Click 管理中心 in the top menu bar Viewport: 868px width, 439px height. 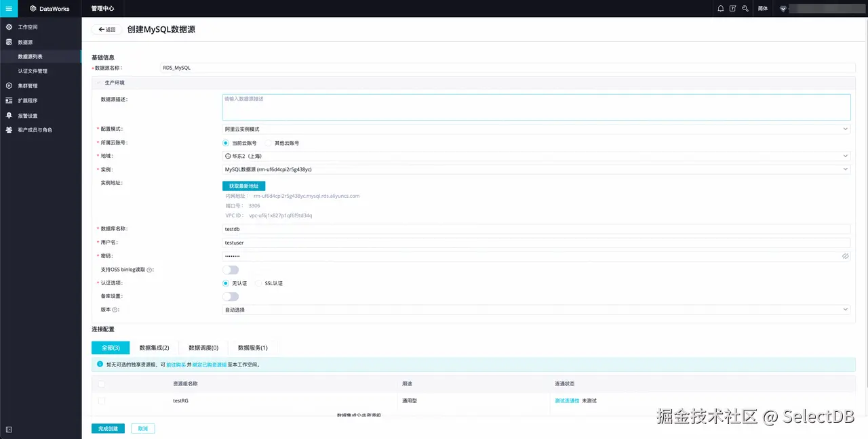103,8
